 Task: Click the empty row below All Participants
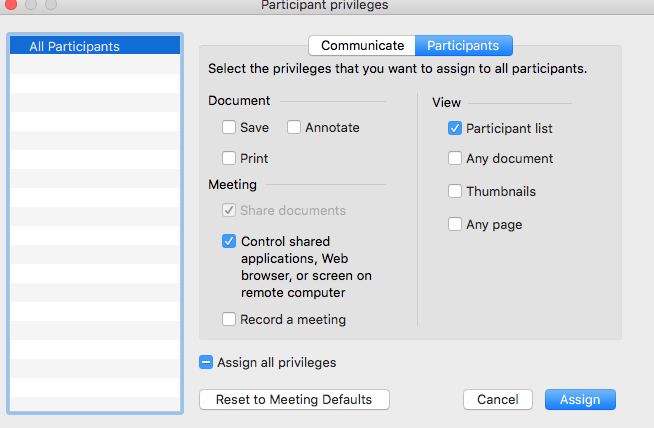coord(94,65)
